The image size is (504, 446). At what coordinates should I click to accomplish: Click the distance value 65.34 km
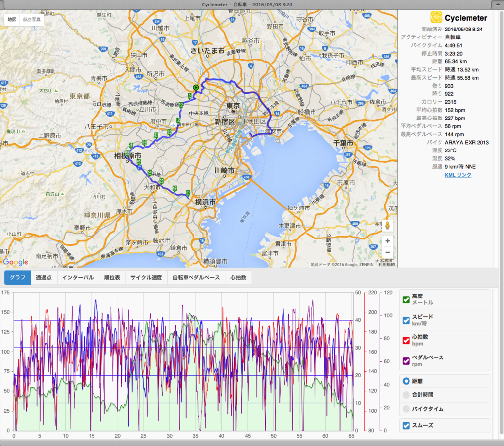point(456,61)
